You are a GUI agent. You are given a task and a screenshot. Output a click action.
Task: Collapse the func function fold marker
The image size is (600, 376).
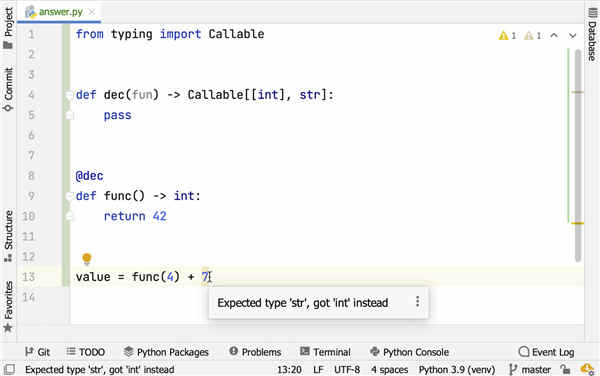click(69, 196)
